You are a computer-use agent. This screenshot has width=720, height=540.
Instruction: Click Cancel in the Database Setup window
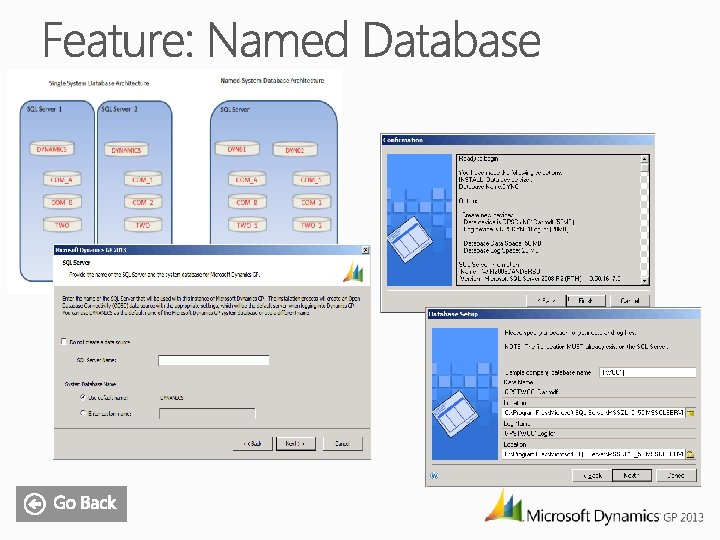pos(676,475)
